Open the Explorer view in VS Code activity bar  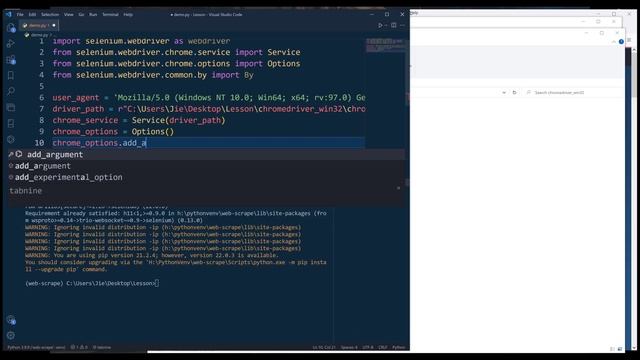[11, 28]
